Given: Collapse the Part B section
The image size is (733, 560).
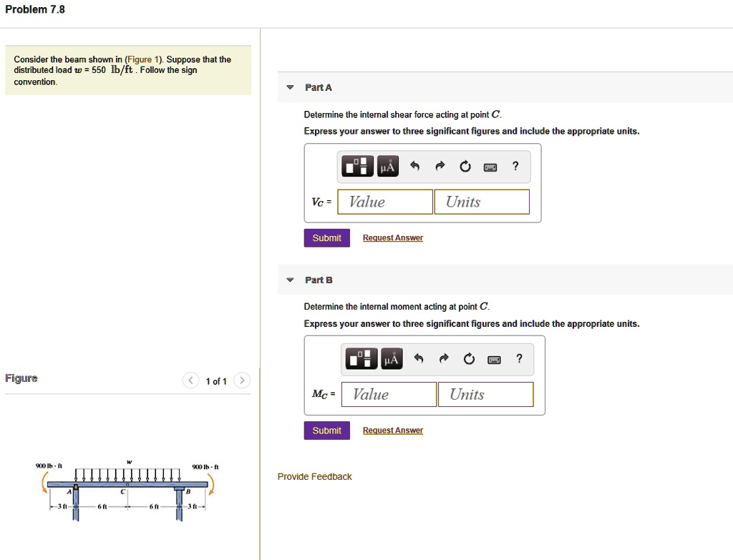Looking at the screenshot, I should click(x=289, y=280).
